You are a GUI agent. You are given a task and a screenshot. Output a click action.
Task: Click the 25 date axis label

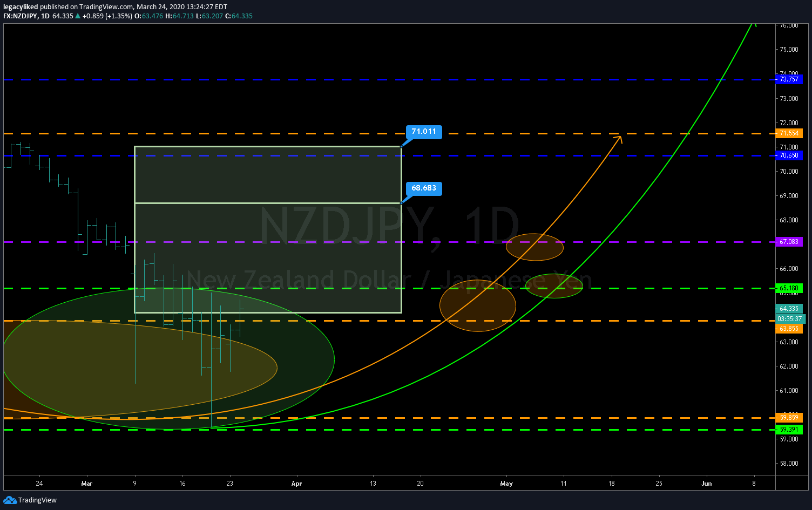(x=659, y=484)
